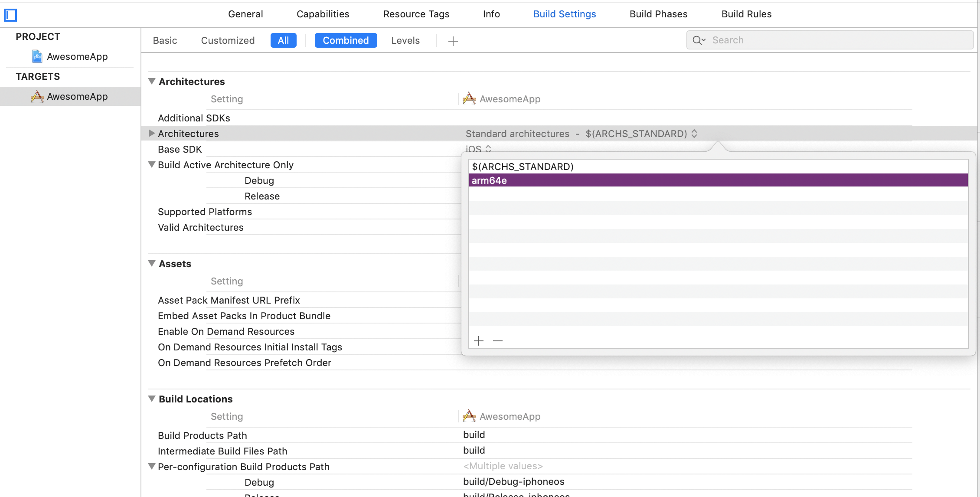Show Customized build settings
The width and height of the screenshot is (980, 497).
(x=228, y=40)
